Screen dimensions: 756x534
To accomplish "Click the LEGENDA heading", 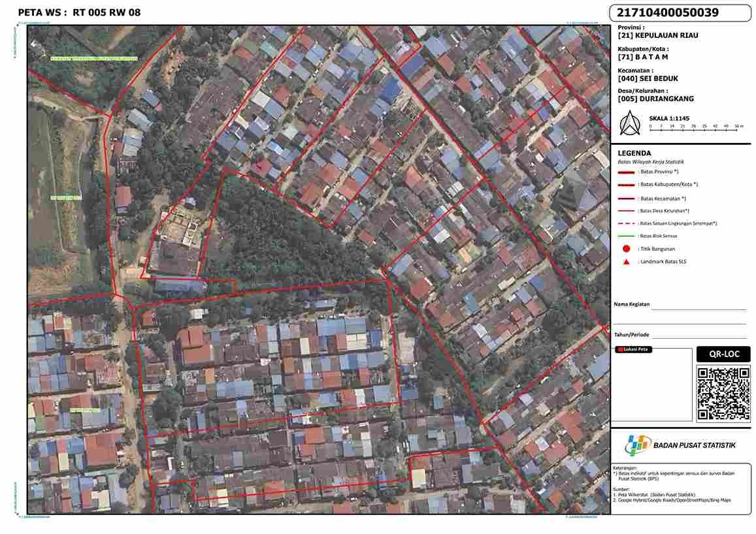I will [x=634, y=153].
